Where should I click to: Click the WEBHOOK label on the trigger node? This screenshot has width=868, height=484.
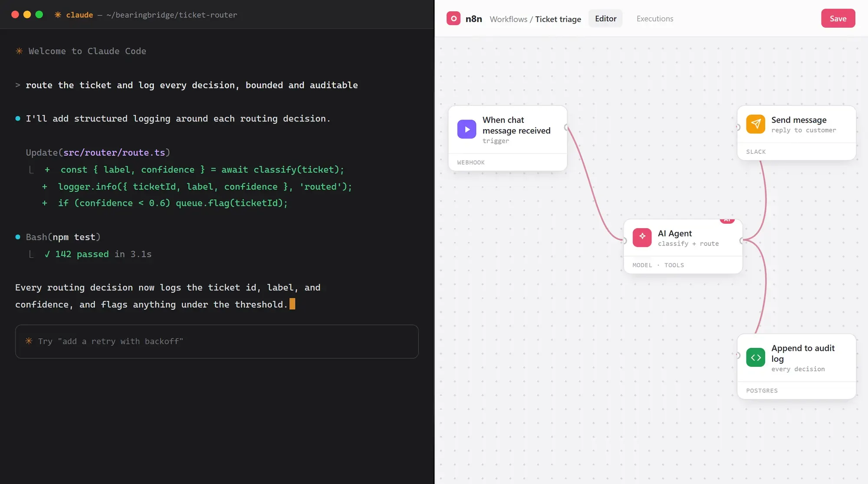pos(470,162)
